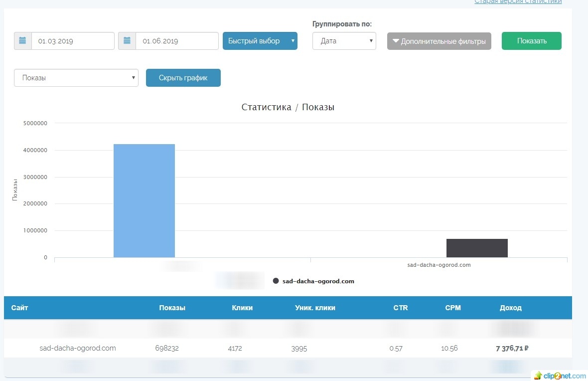Sort by Показы column header
The image size is (588, 381).
coord(172,308)
